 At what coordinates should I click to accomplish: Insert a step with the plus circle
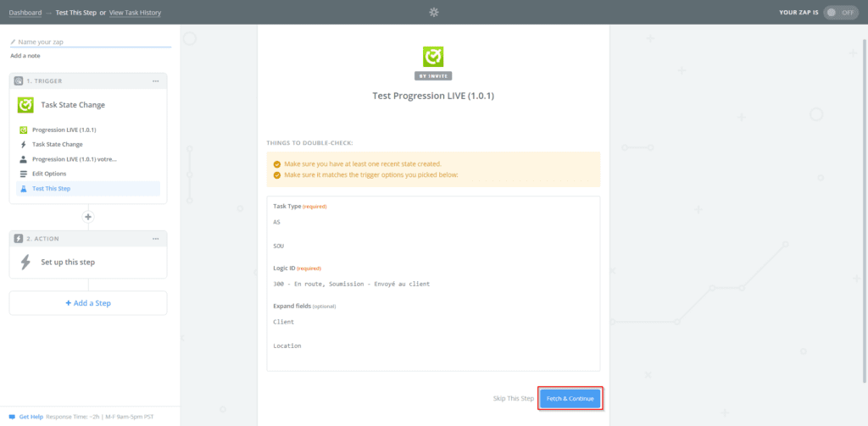88,217
